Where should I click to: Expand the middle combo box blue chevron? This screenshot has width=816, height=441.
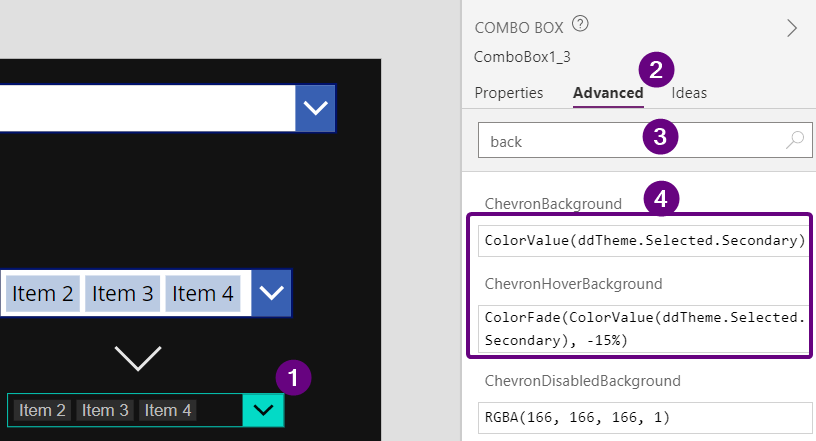click(271, 293)
